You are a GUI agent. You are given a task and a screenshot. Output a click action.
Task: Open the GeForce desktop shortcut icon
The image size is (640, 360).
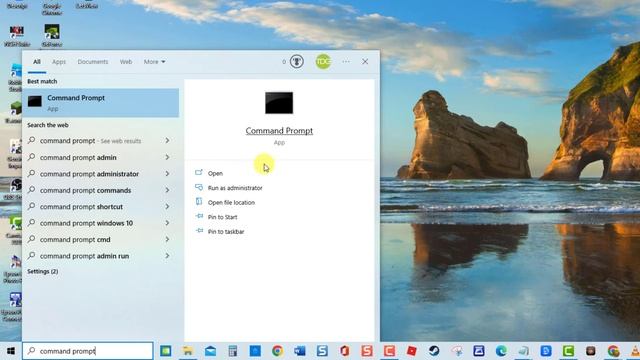(x=52, y=36)
